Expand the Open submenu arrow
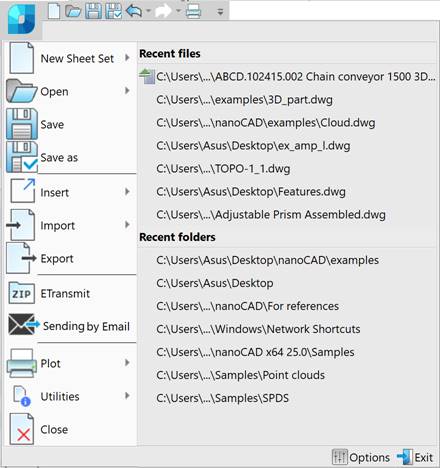 [127, 91]
